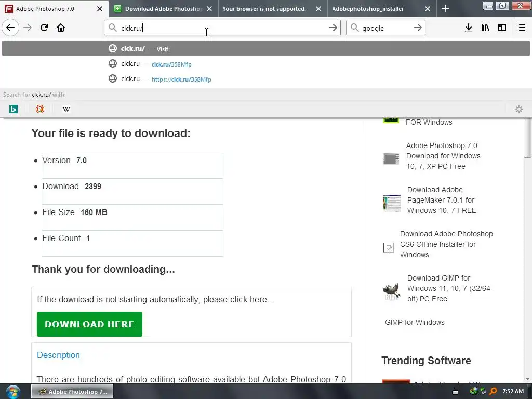
Task: Open a new tab with plus button
Action: tap(445, 9)
